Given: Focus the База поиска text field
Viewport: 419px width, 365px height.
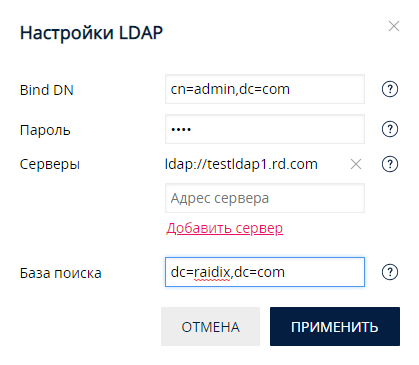Looking at the screenshot, I should coord(265,272).
